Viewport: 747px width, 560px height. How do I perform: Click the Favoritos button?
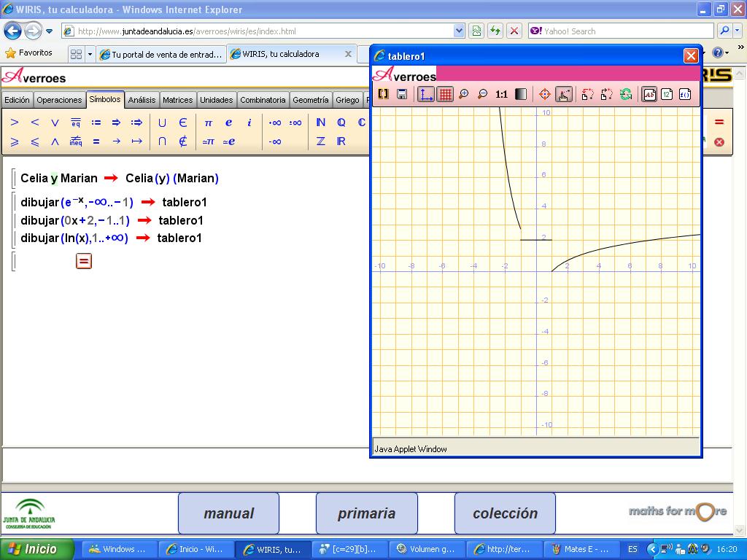tap(28, 52)
